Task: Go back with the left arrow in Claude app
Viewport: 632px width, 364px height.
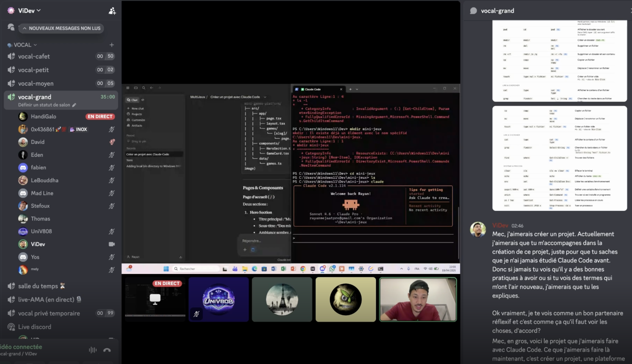Action: click(151, 88)
